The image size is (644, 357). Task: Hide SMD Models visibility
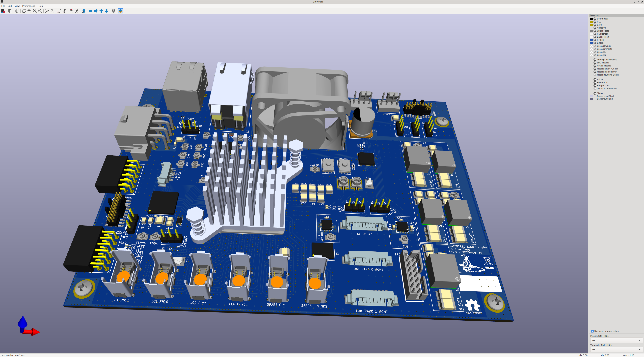pos(595,63)
